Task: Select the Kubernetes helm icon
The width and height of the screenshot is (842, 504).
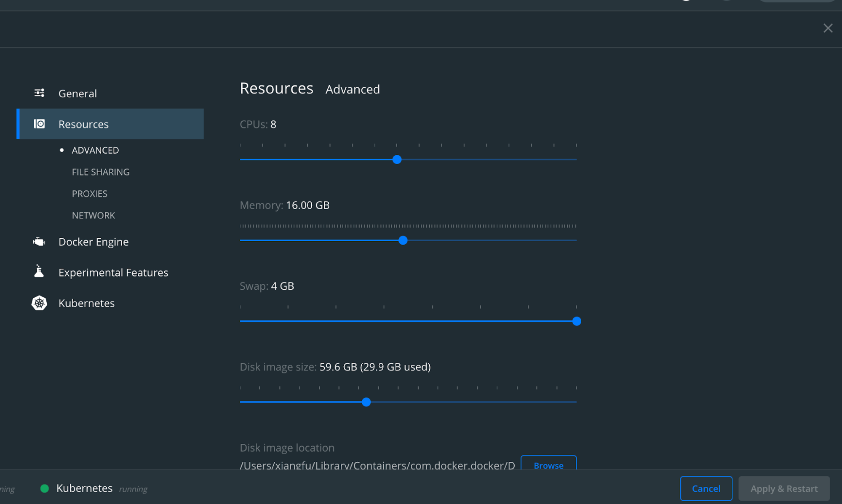Action: point(39,303)
